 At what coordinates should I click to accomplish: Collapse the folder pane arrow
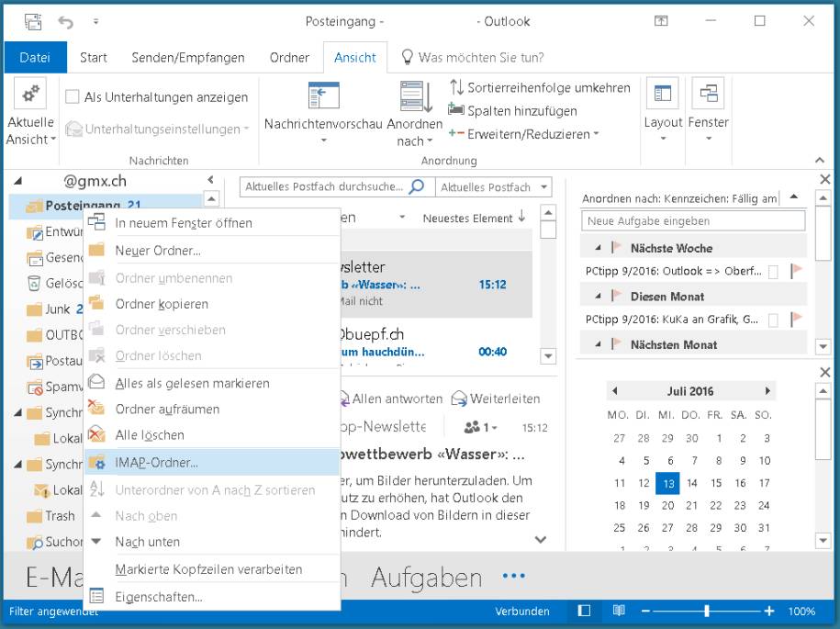[210, 180]
